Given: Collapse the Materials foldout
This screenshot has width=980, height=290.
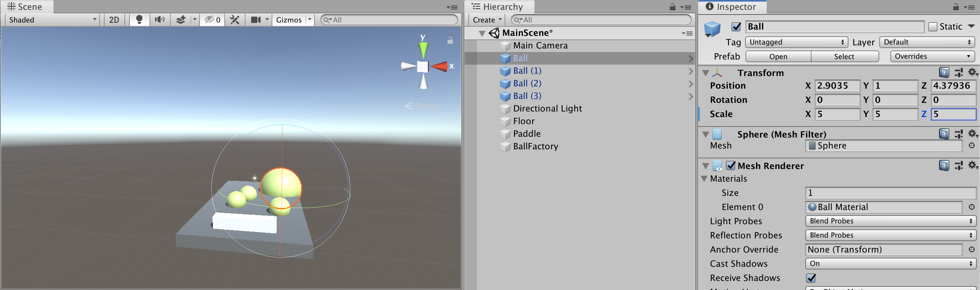Looking at the screenshot, I should [x=704, y=179].
